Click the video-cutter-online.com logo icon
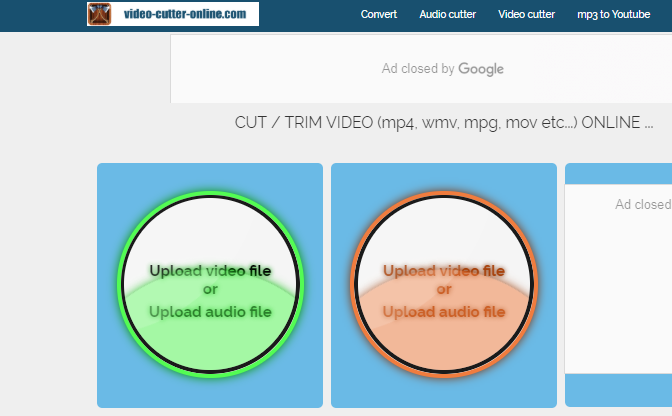This screenshot has width=672, height=416. 99,14
